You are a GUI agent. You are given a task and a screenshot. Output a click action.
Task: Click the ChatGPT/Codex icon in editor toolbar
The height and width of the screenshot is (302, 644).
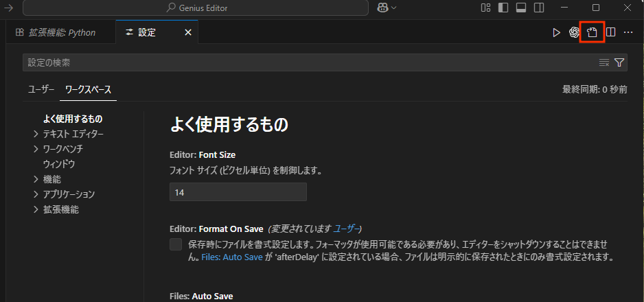coord(575,32)
